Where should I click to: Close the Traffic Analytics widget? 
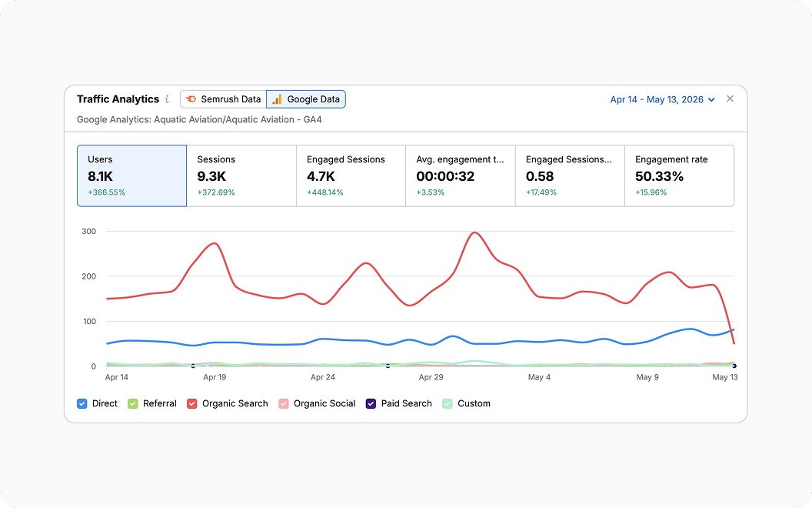[x=730, y=99]
